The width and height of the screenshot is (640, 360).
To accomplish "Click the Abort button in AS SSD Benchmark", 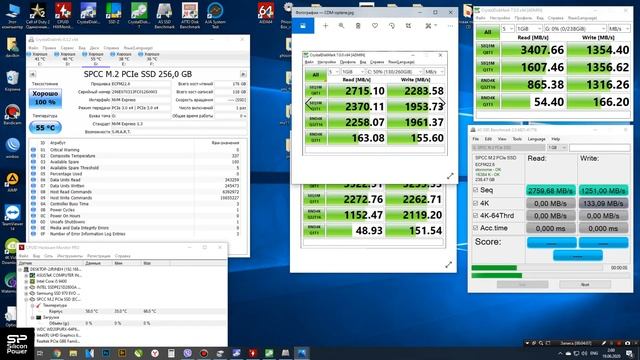I will [x=585, y=284].
